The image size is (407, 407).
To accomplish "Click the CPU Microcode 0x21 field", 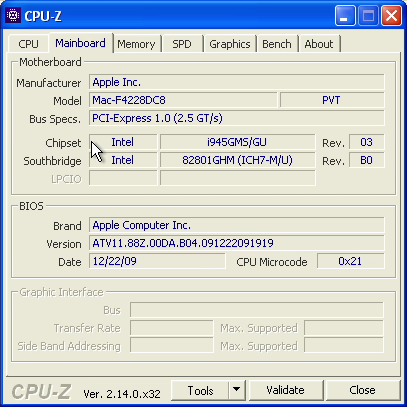I will [351, 261].
